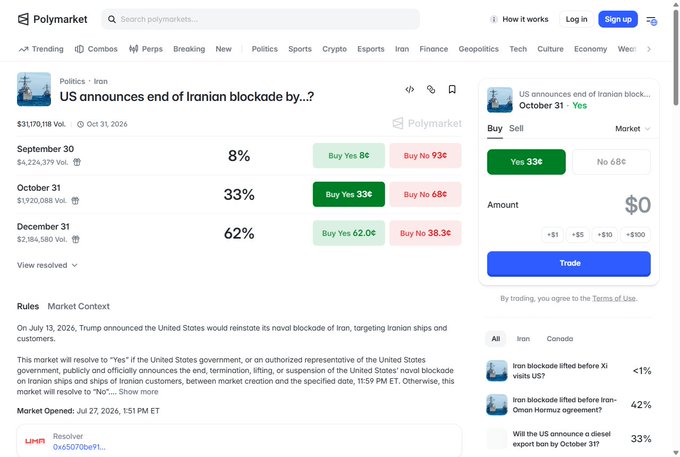The image size is (680, 457).
Task: Filter related markets by Iran
Action: (x=523, y=339)
